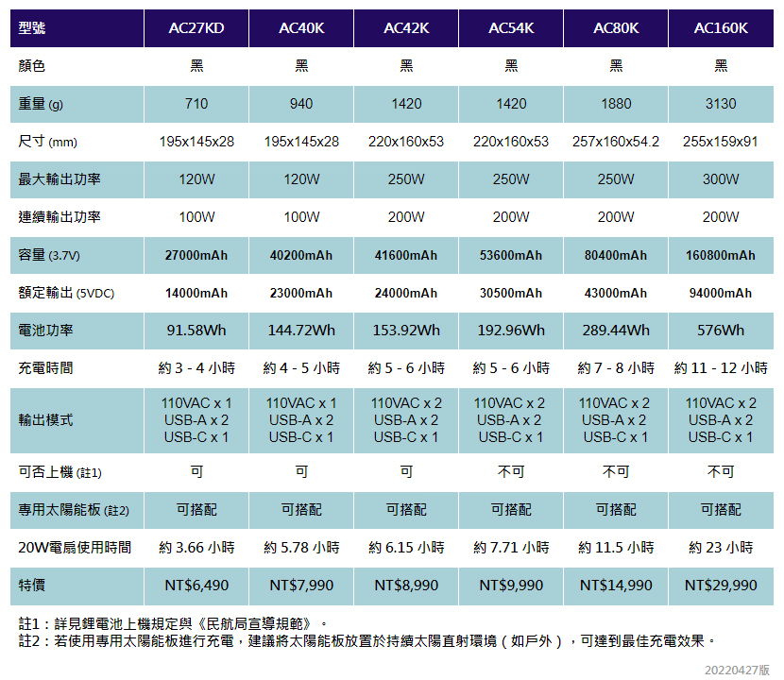Click the price NT$7,990

click(x=301, y=585)
